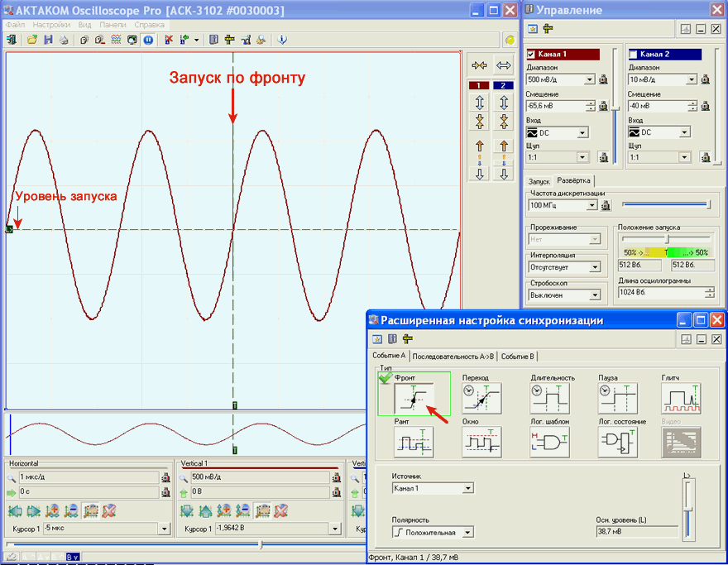Click the Окно window trigger icon
This screenshot has width=728, height=565.
481,442
